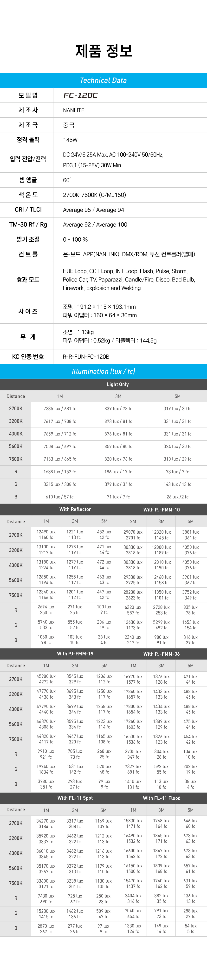
Task: Click the Light Only table header
Action: point(118,385)
